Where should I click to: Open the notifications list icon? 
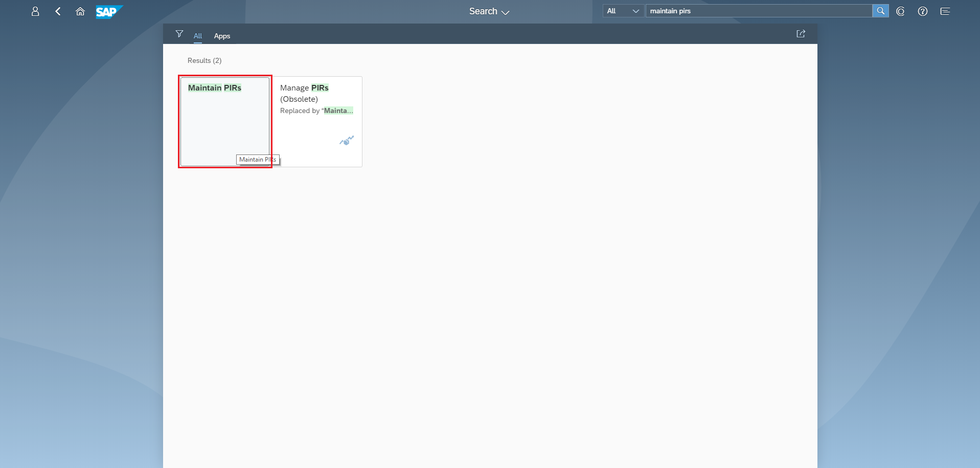point(945,11)
